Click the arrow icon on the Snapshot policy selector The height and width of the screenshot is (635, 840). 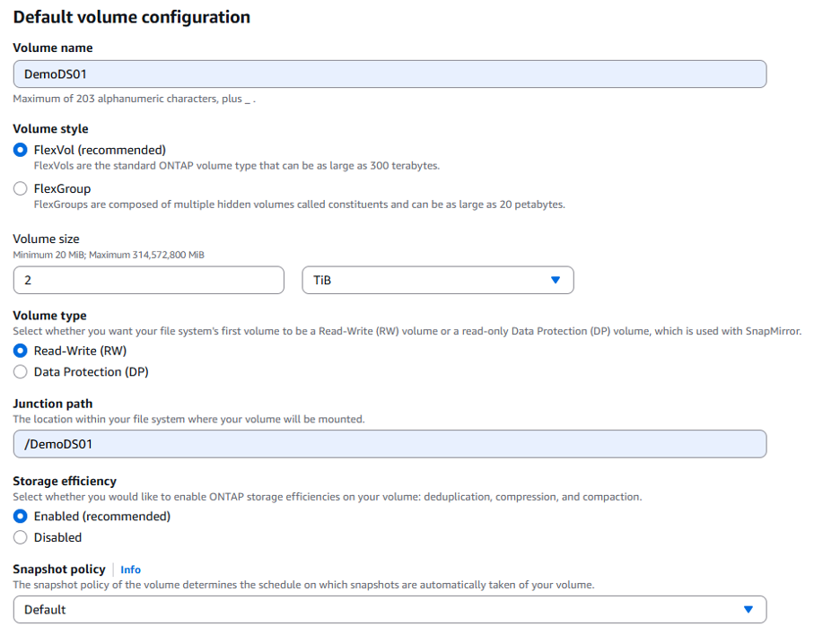click(x=748, y=610)
